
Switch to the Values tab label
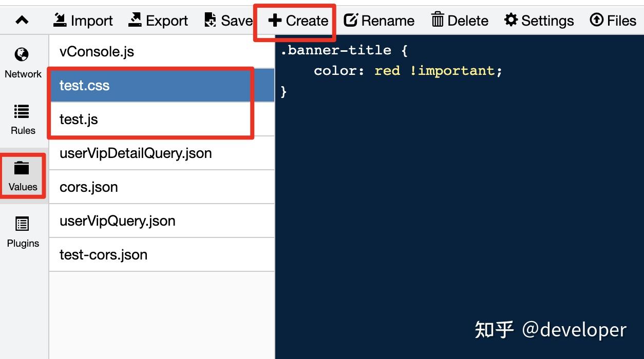click(23, 187)
